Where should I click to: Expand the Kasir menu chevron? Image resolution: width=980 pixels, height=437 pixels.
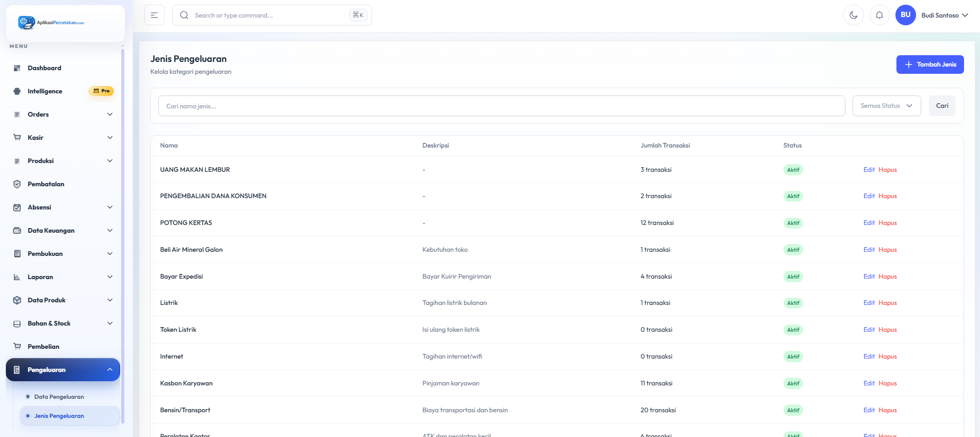(110, 138)
